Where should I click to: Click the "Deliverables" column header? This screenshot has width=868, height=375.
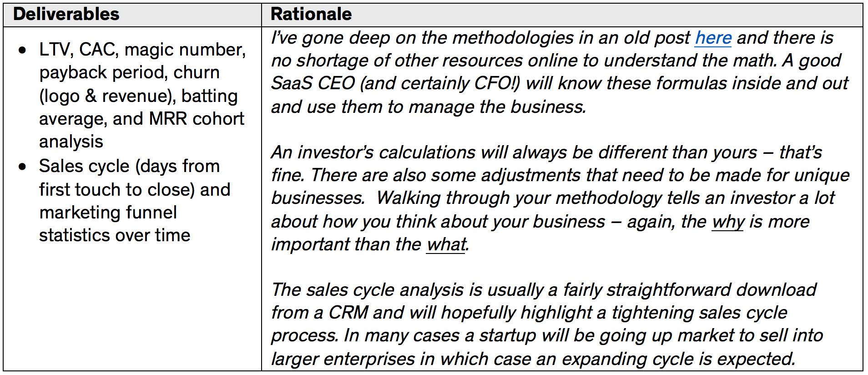click(66, 15)
